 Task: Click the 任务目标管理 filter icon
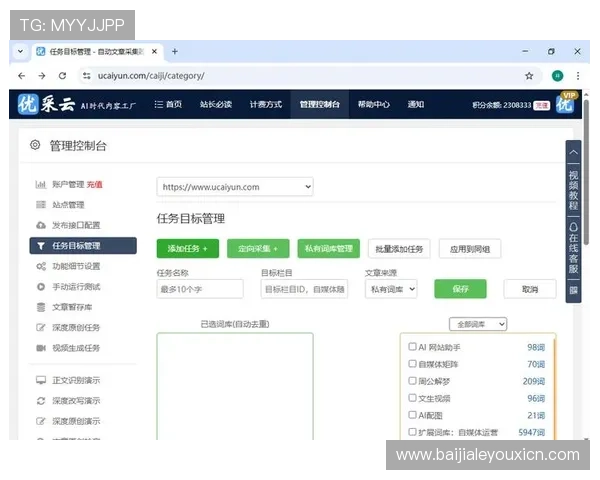(x=41, y=246)
